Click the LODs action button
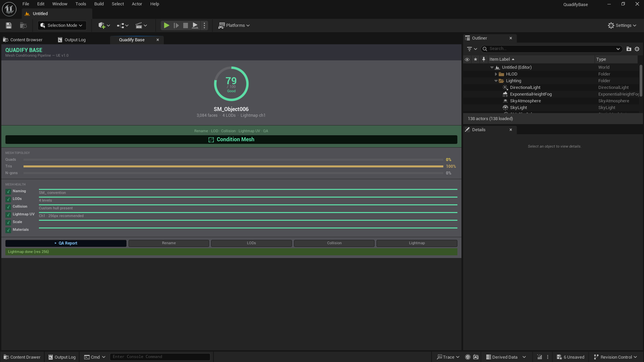Screen dimensions: 644x362 (x=252, y=243)
